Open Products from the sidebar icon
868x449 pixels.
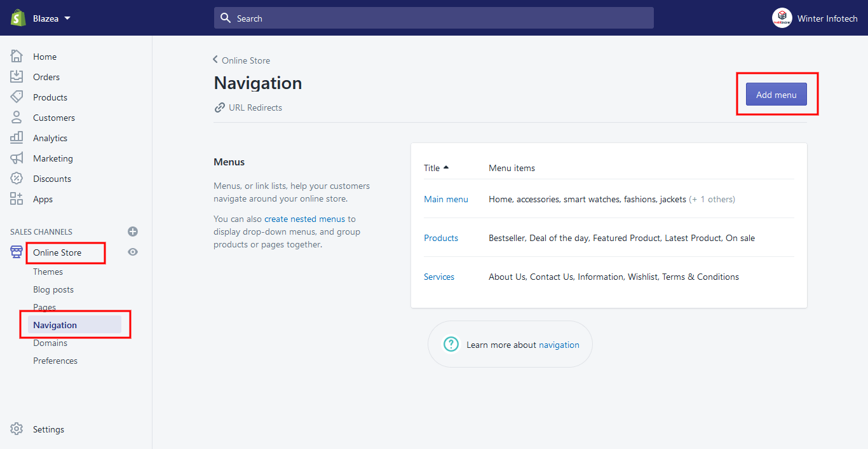[x=17, y=97]
